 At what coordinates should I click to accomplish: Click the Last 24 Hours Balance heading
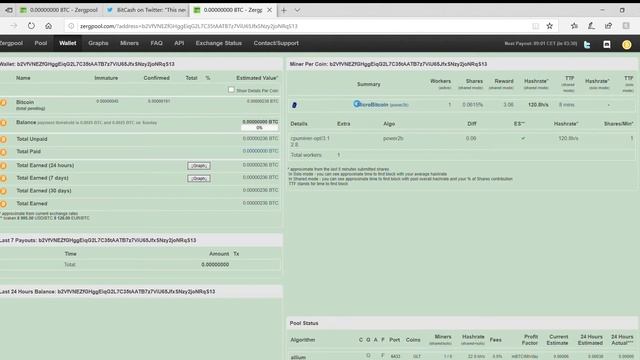click(107, 292)
